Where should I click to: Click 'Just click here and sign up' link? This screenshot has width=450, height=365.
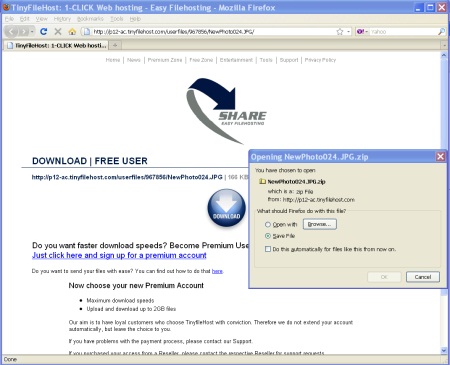(x=119, y=255)
